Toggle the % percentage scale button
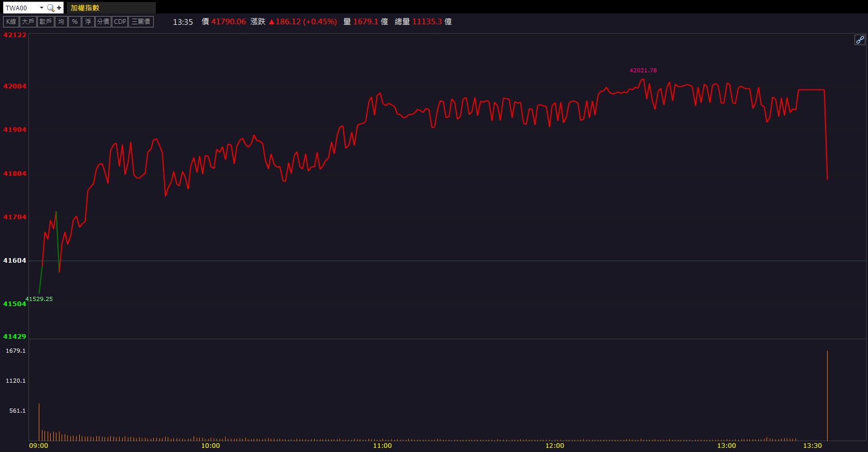This screenshot has width=868, height=452. pos(75,22)
